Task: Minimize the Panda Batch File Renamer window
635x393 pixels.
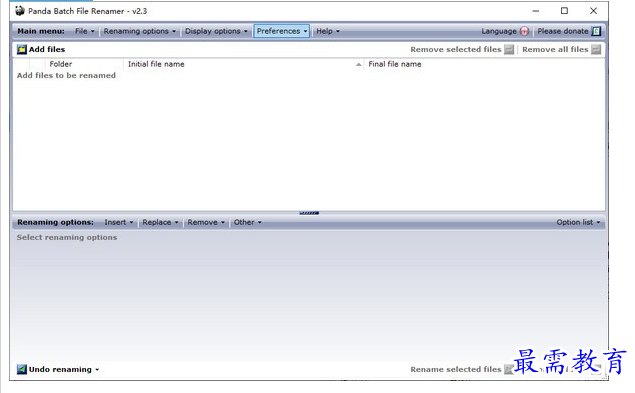Action: click(535, 11)
